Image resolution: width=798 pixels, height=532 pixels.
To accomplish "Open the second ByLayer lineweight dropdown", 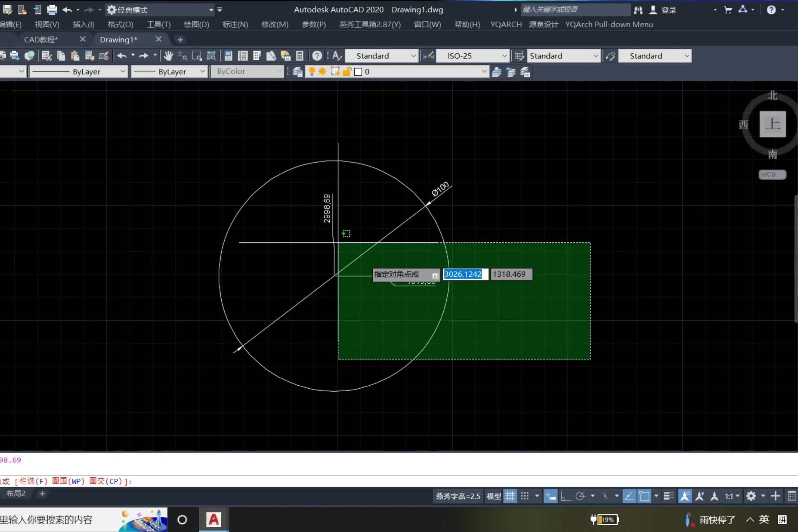I will (202, 71).
